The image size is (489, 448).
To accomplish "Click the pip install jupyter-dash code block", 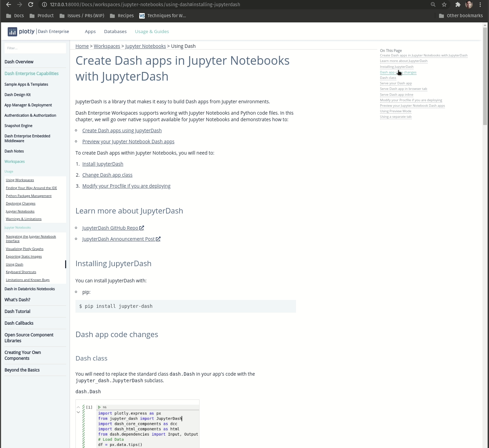I will click(x=186, y=306).
